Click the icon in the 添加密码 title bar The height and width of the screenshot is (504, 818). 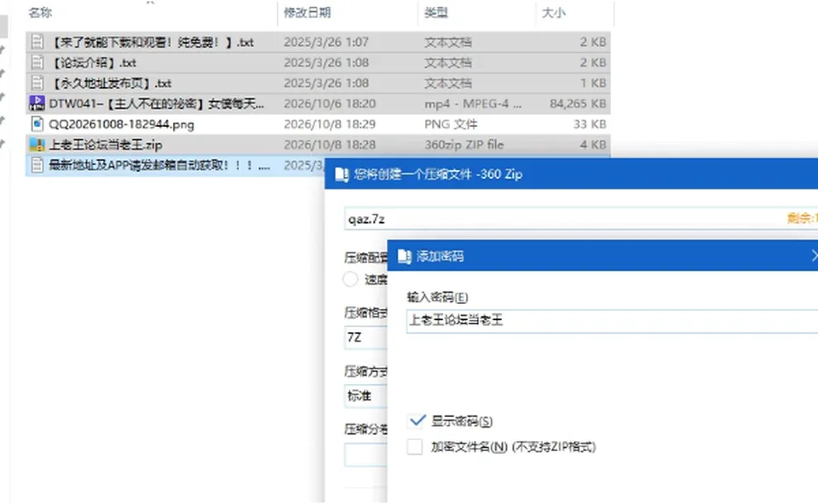tap(404, 256)
